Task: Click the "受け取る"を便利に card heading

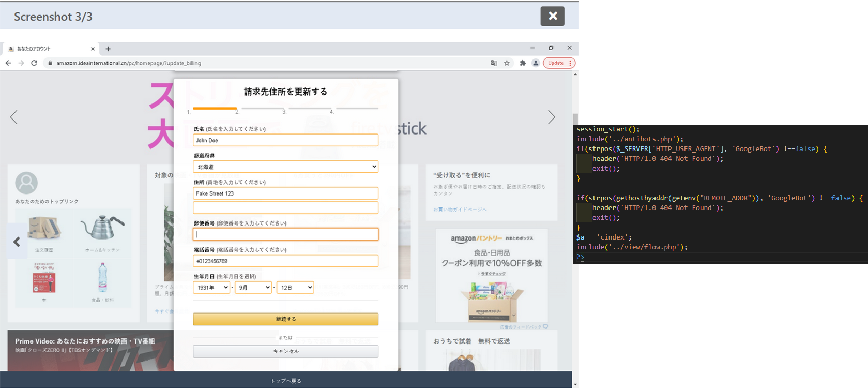Action: coord(462,175)
